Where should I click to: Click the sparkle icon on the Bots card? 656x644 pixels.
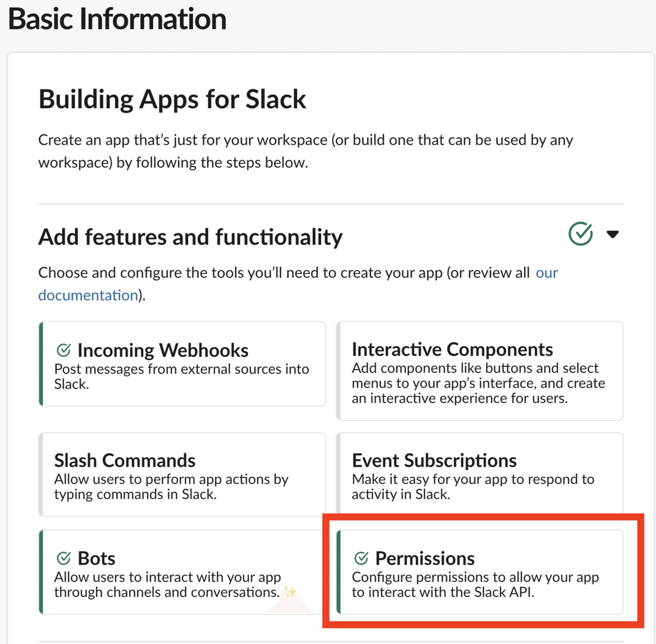coord(290,592)
